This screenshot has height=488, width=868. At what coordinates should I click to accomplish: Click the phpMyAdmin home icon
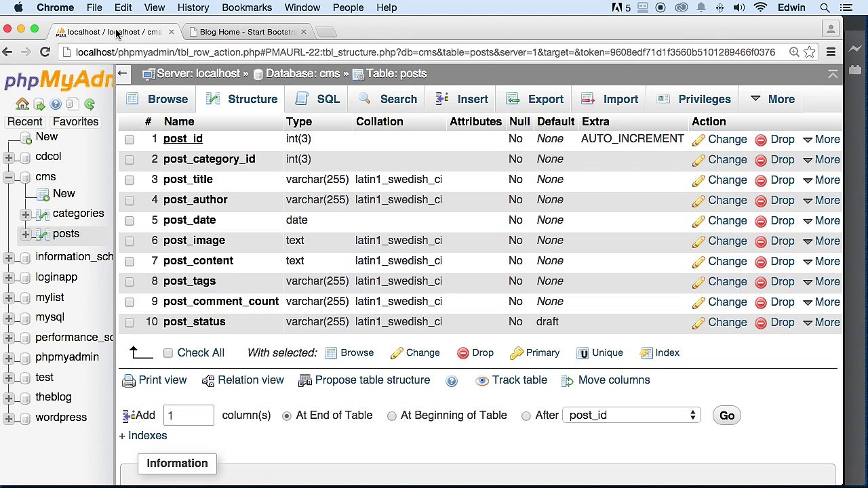(x=22, y=104)
